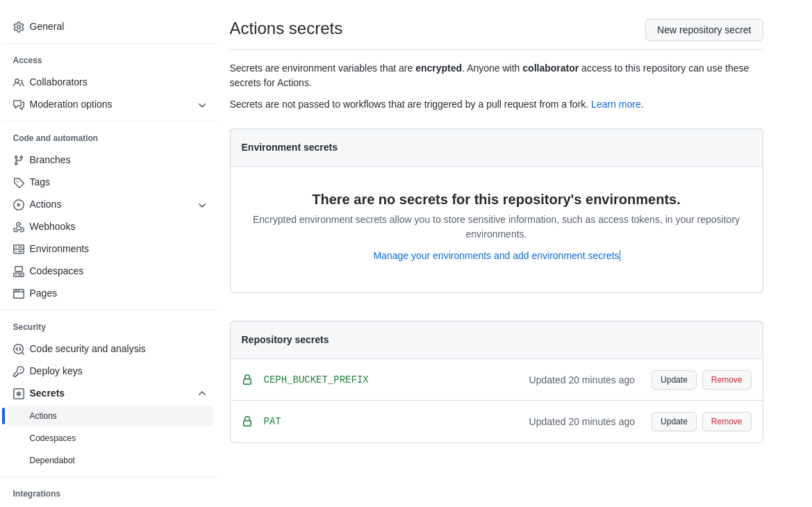
Task: Click the Tags label icon
Action: pos(19,183)
